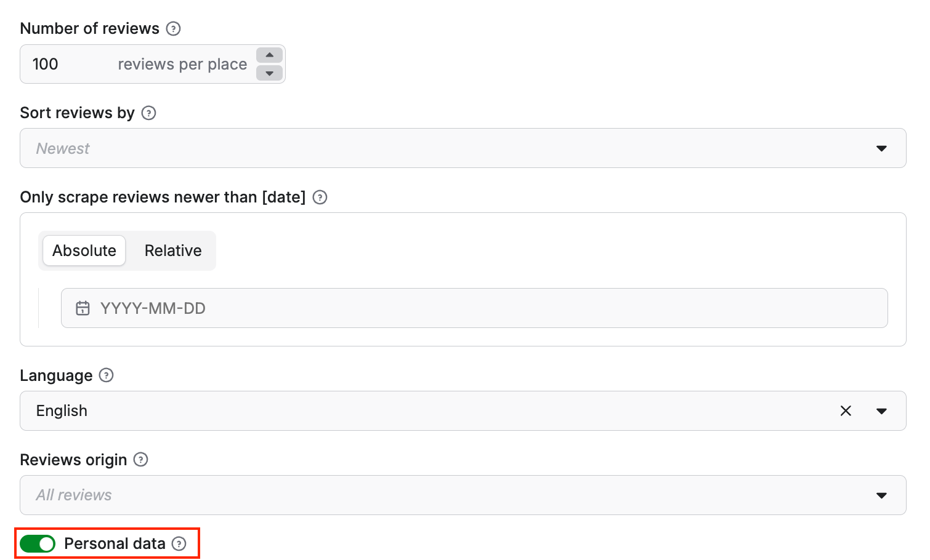This screenshot has height=560, width=930.
Task: Click the help icon next to Reviews origin
Action: tap(140, 460)
